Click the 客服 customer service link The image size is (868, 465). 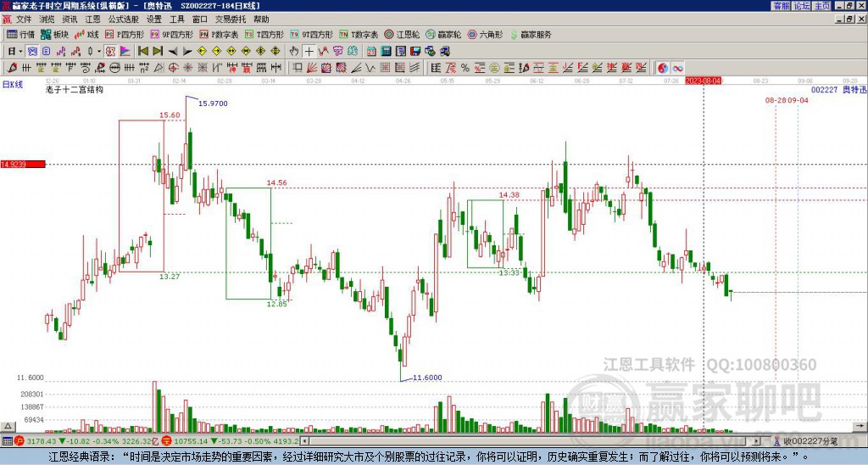782,6
